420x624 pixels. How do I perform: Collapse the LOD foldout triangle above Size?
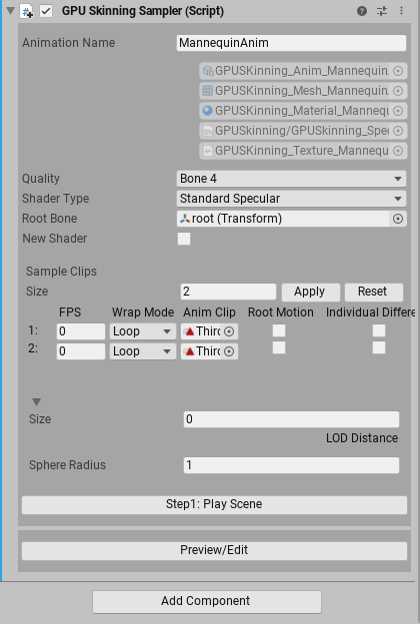pyautogui.click(x=36, y=402)
